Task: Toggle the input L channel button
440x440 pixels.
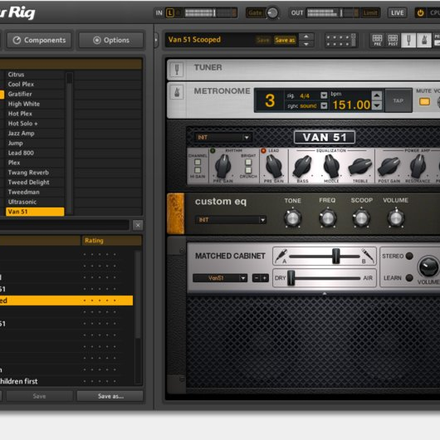Action: coord(170,13)
